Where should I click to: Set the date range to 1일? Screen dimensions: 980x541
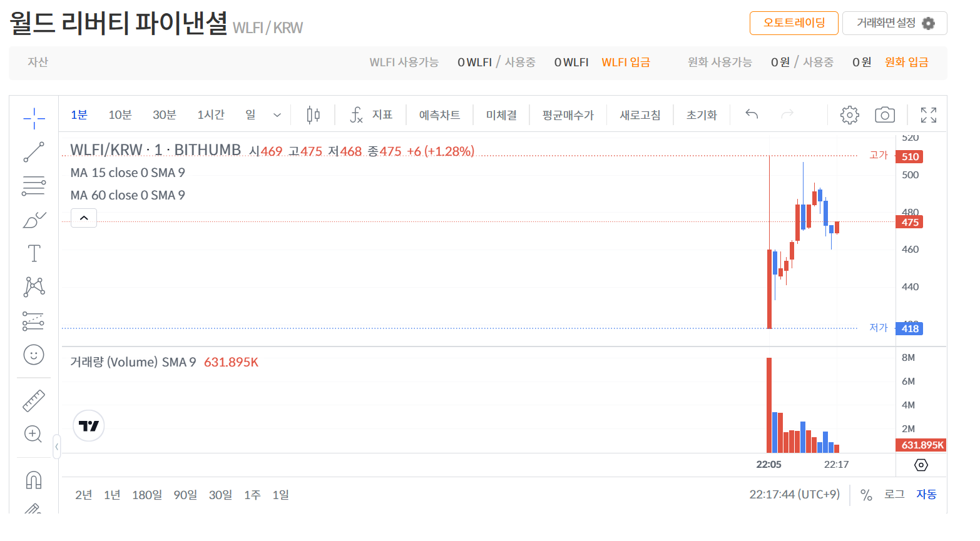(280, 495)
